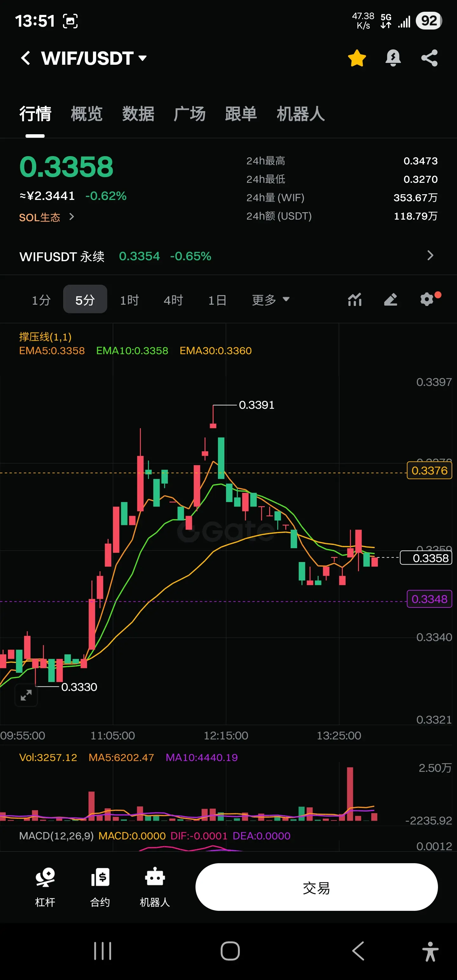Image resolution: width=457 pixels, height=980 pixels.
Task: Open chart settings gear icon
Action: click(x=427, y=299)
